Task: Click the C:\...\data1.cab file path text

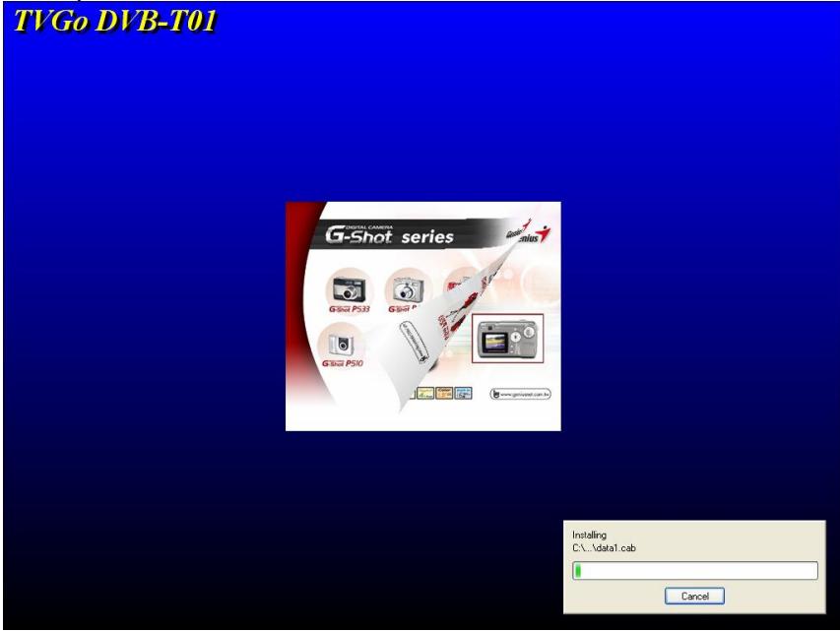Action: (604, 548)
